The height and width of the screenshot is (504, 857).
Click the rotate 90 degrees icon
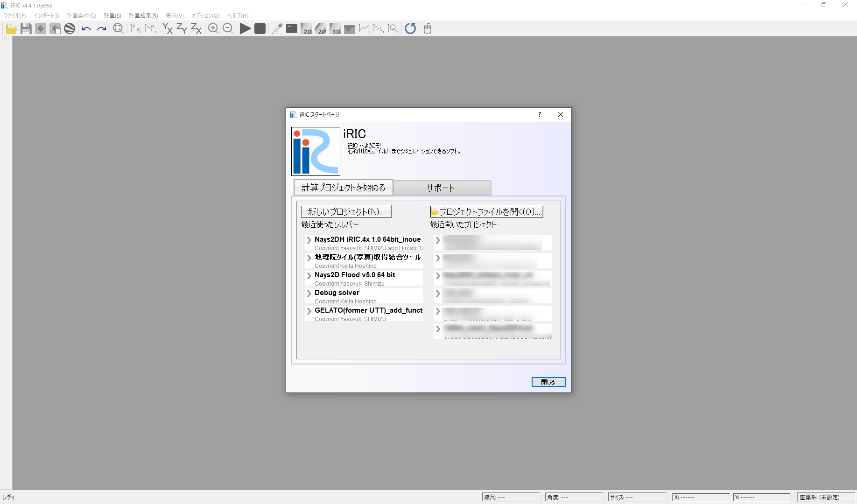150,28
